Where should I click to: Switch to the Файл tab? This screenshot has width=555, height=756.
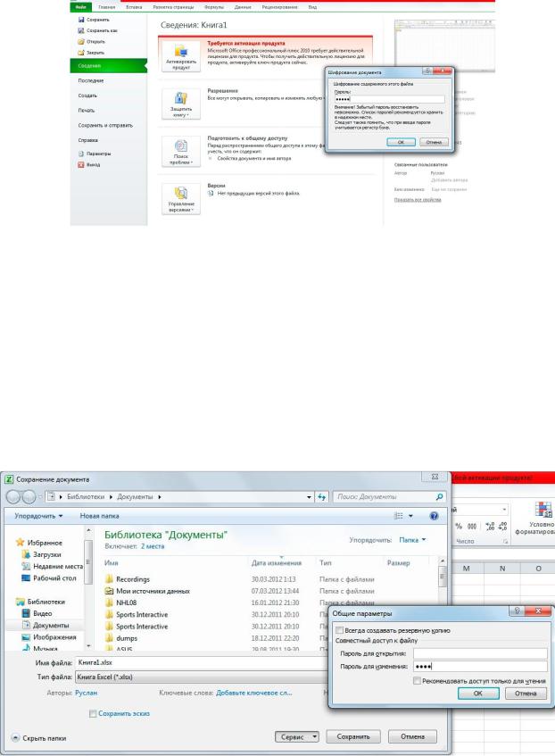[81, 7]
